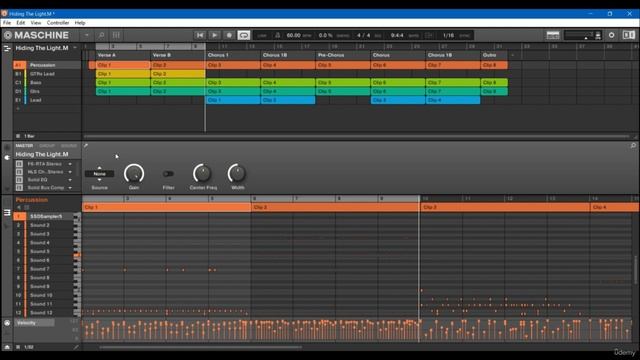Adjust the Width knob
Viewport: 640px width, 360px height.
coord(237,173)
